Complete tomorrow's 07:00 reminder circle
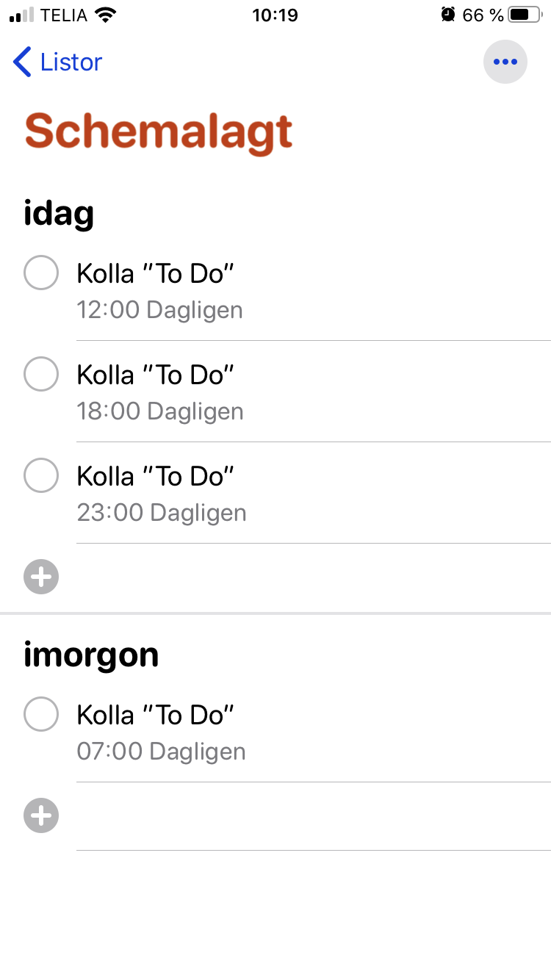The height and width of the screenshot is (980, 551). [x=41, y=714]
